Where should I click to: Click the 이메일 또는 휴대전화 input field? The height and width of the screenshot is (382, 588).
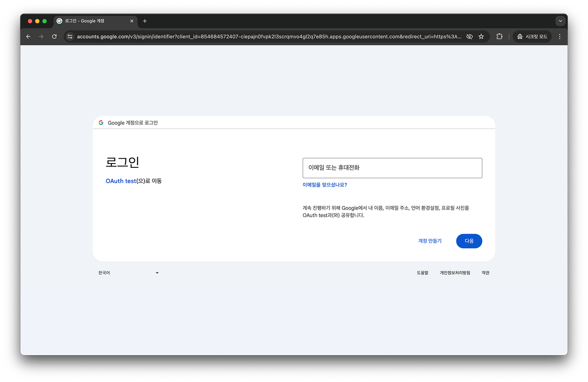tap(392, 168)
